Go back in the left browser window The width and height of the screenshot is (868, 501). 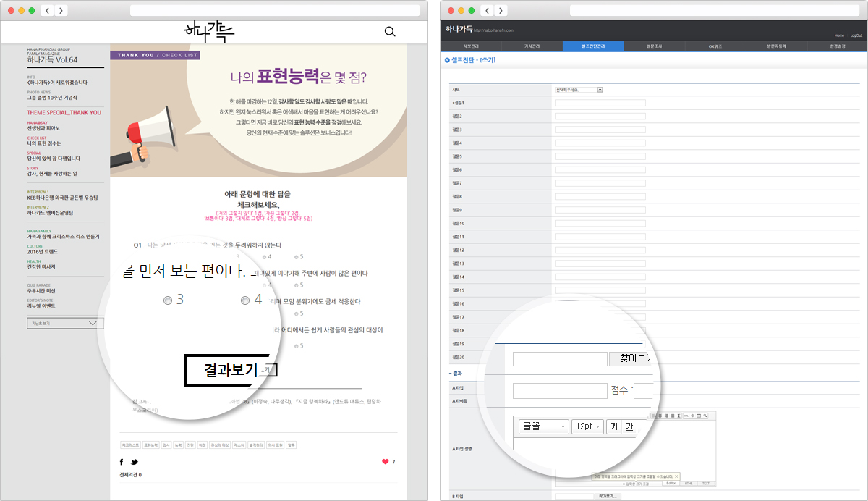coord(47,10)
